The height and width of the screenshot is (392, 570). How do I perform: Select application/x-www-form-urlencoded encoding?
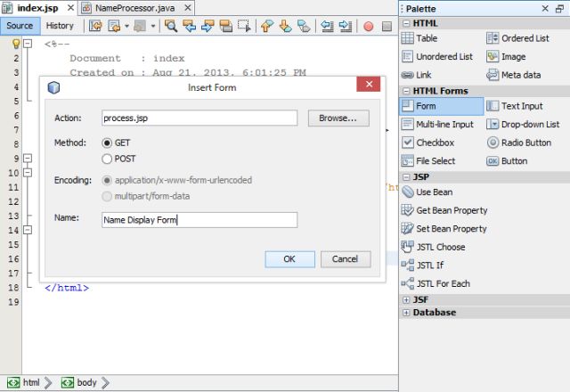tap(107, 180)
